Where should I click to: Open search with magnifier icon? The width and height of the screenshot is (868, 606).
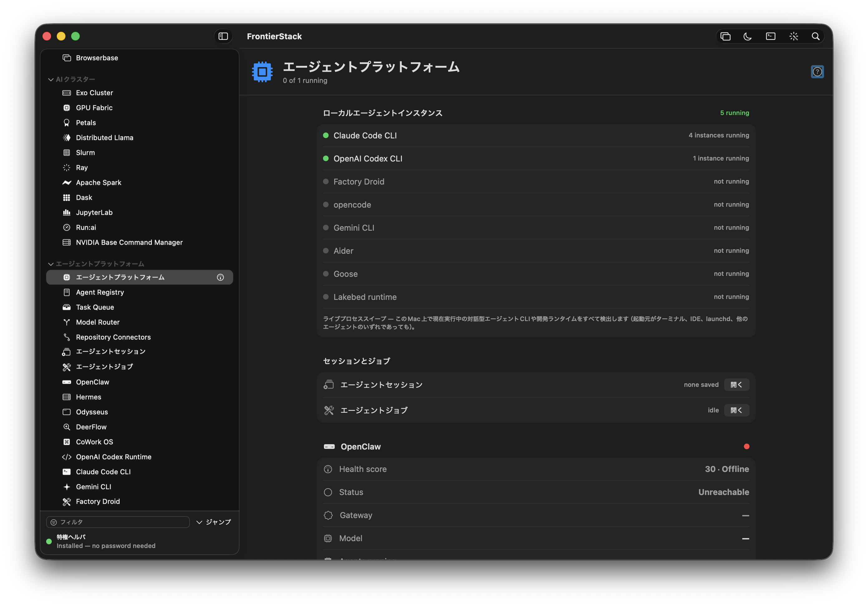click(x=816, y=36)
